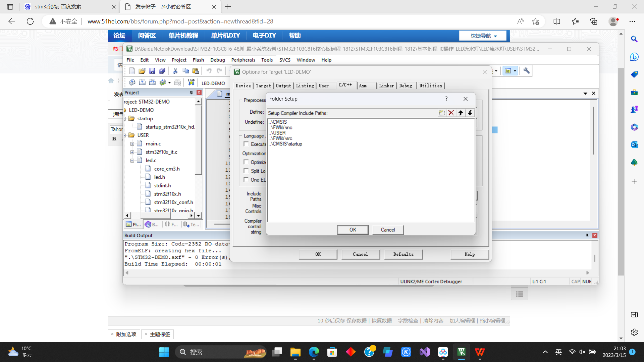The image size is (644, 362).
Task: Switch to the Debug tab in options
Action: [x=406, y=86]
